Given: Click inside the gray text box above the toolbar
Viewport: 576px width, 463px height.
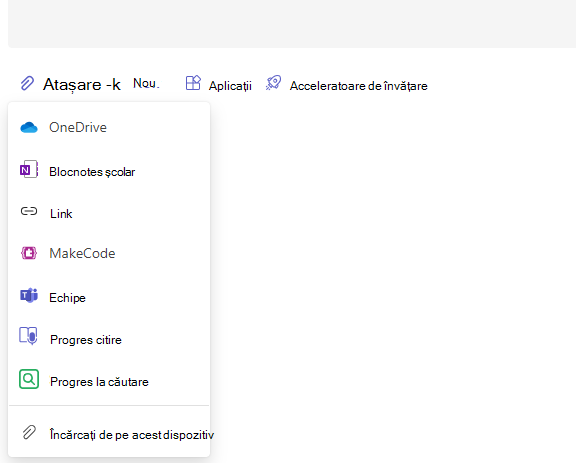Looking at the screenshot, I should coord(292,23).
